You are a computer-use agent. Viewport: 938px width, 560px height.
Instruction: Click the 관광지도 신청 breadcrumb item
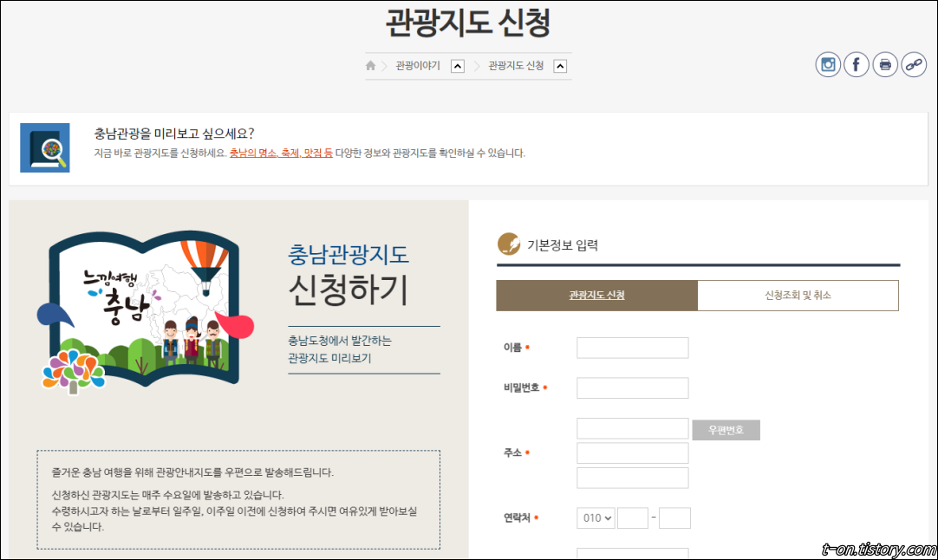[516, 66]
